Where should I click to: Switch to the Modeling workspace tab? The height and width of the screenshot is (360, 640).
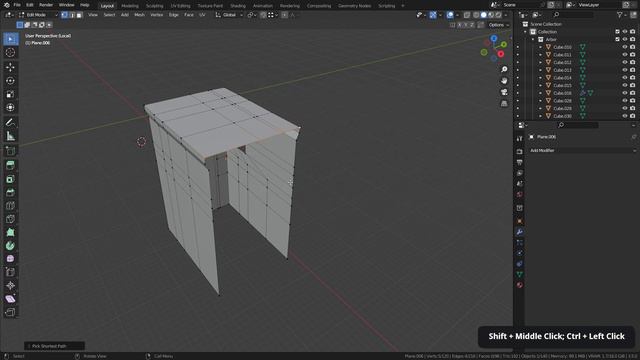[130, 6]
